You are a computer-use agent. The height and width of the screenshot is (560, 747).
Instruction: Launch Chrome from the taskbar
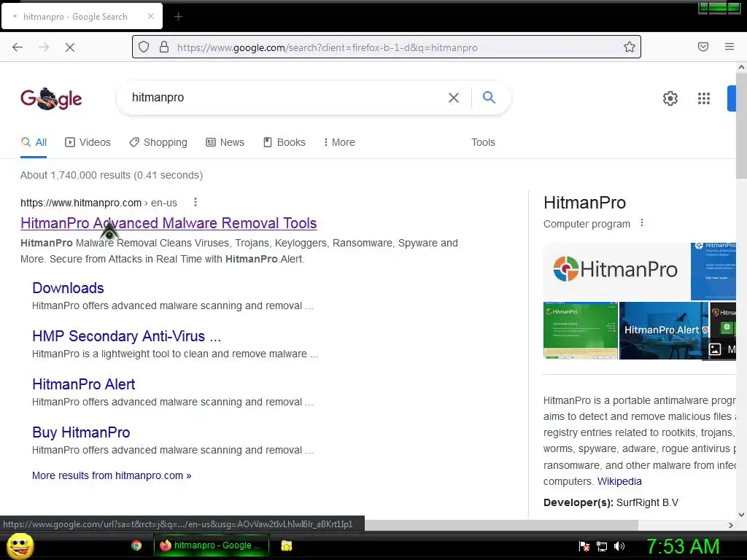[136, 545]
